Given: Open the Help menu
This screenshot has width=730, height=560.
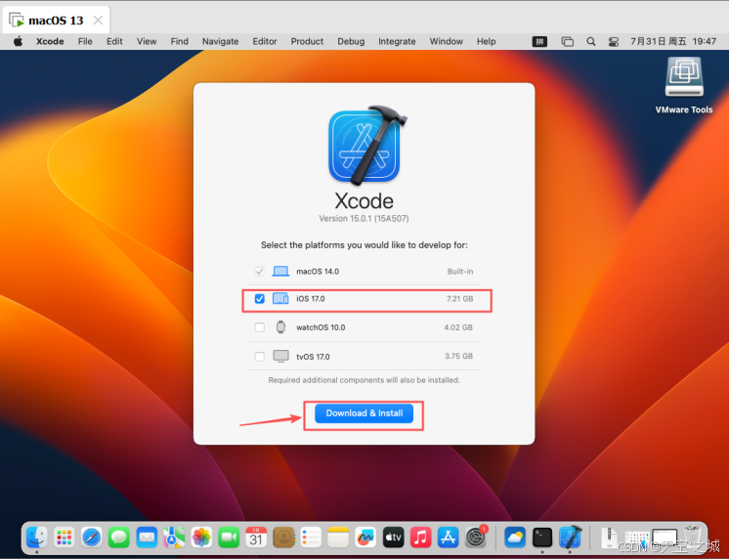Looking at the screenshot, I should 486,41.
